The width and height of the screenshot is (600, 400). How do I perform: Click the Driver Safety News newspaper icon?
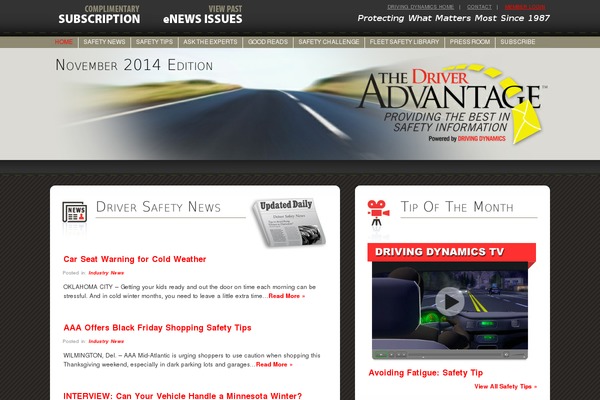click(x=75, y=212)
